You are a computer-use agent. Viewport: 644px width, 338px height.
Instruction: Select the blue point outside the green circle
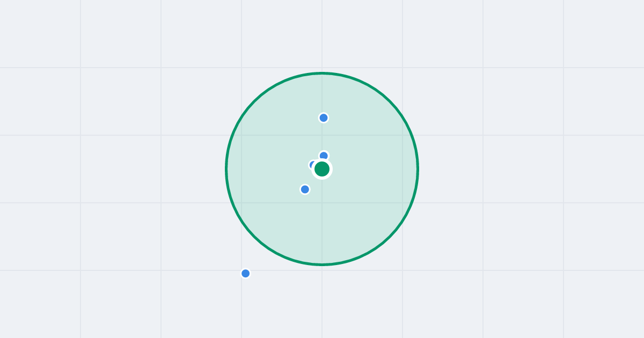tap(246, 274)
